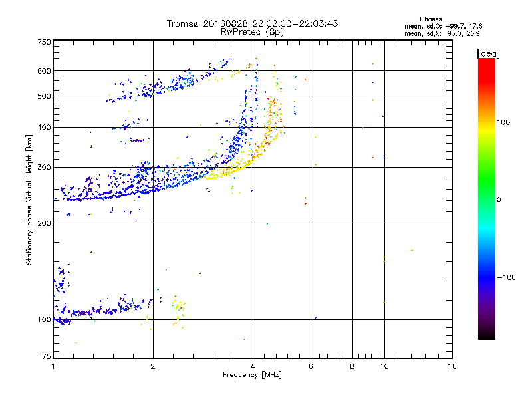
Task: Click x-axis label '6'
Action: coord(311,366)
